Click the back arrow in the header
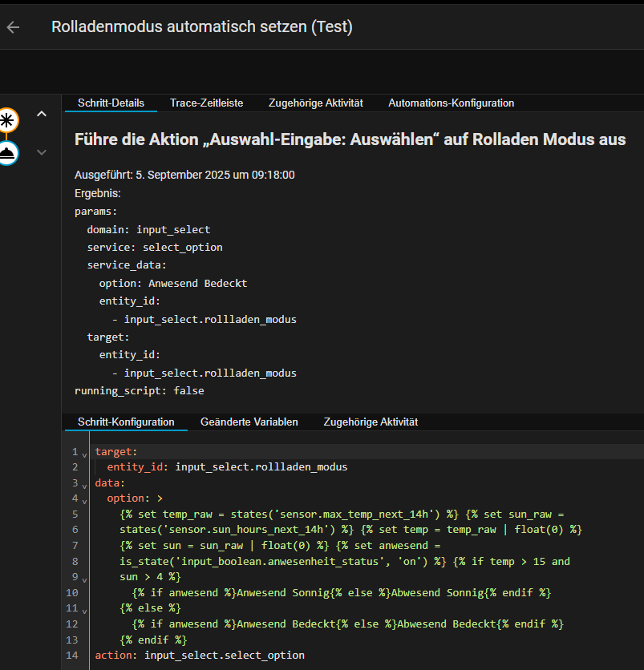 [x=13, y=27]
